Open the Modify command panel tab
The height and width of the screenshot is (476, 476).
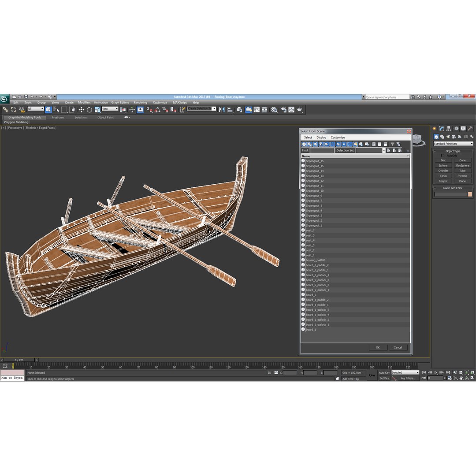point(441,129)
